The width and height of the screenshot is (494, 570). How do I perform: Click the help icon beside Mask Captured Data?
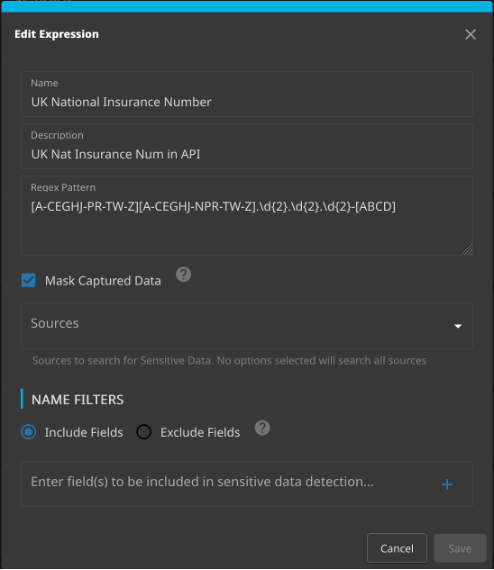(184, 274)
